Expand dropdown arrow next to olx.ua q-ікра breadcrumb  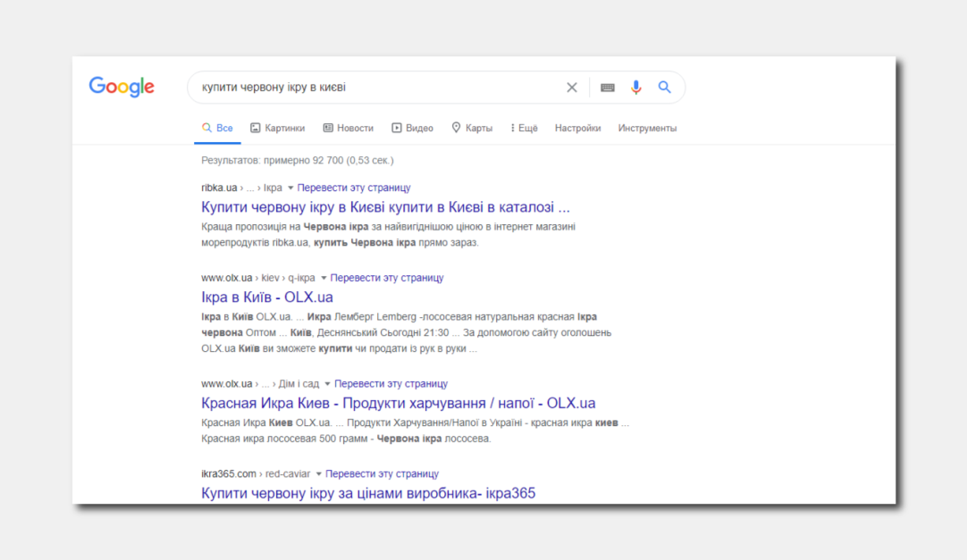click(x=324, y=278)
